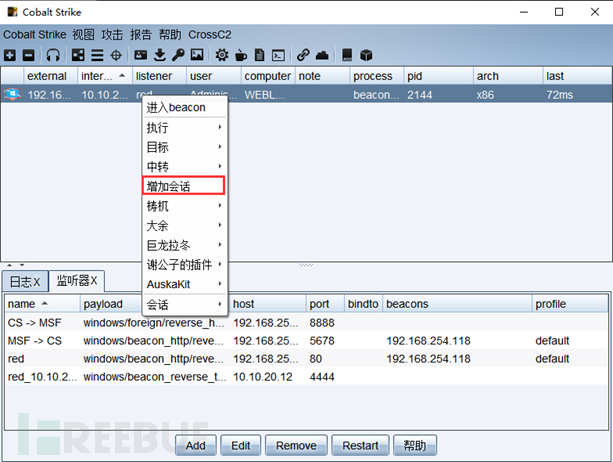Screen dimensions: 613x462
Task: Open the 攻击 menu
Action: (112, 34)
